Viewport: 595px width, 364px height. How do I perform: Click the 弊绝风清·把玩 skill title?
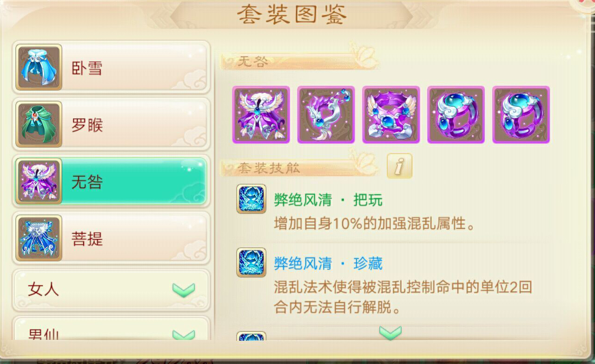[x=328, y=200]
